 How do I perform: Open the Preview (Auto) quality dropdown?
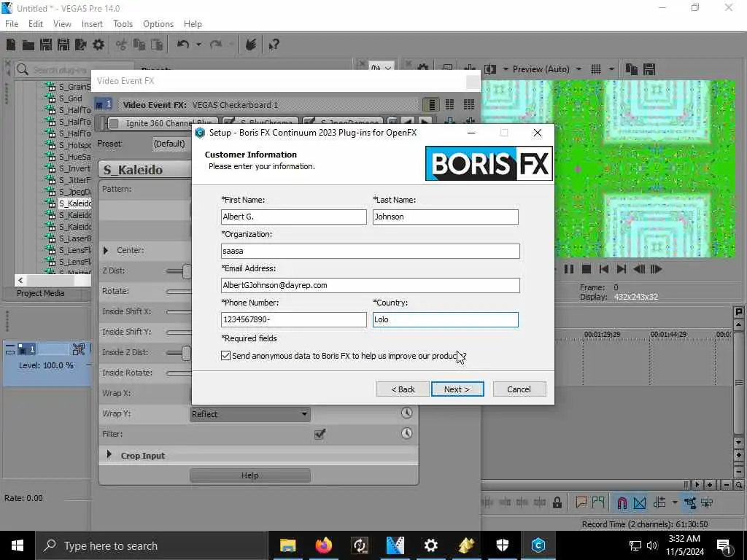click(x=578, y=69)
